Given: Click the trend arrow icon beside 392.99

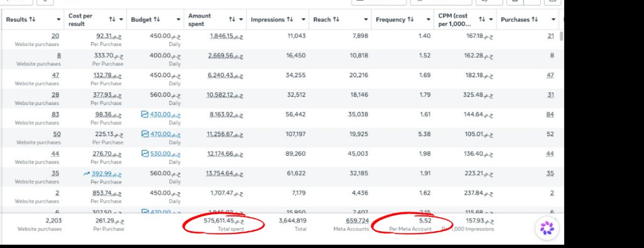Looking at the screenshot, I should coord(86,173).
